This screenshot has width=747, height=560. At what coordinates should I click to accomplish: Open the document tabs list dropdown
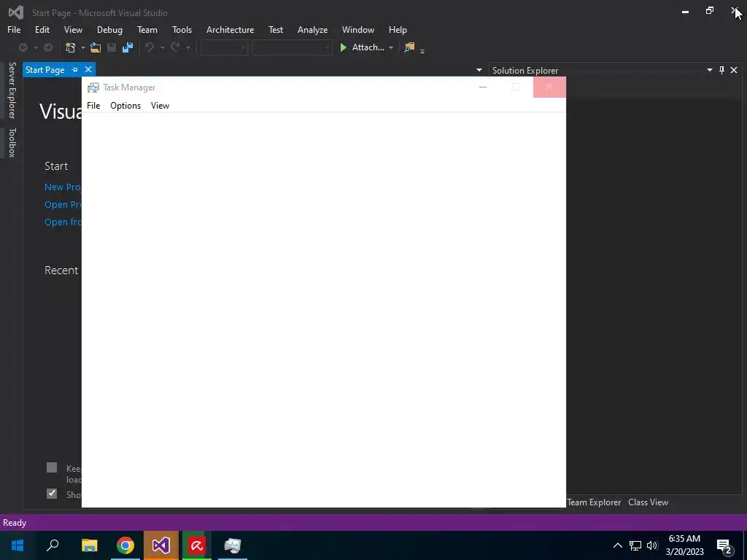click(x=479, y=70)
